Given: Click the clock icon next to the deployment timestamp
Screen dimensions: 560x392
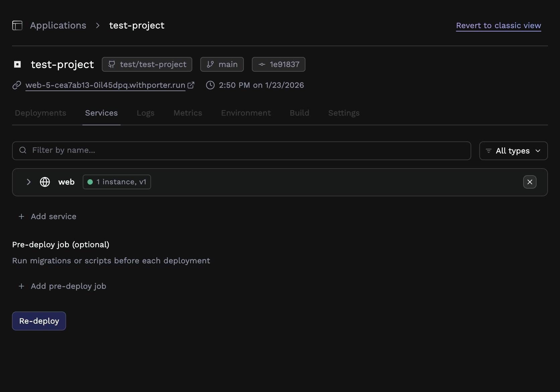Looking at the screenshot, I should click(x=210, y=85).
